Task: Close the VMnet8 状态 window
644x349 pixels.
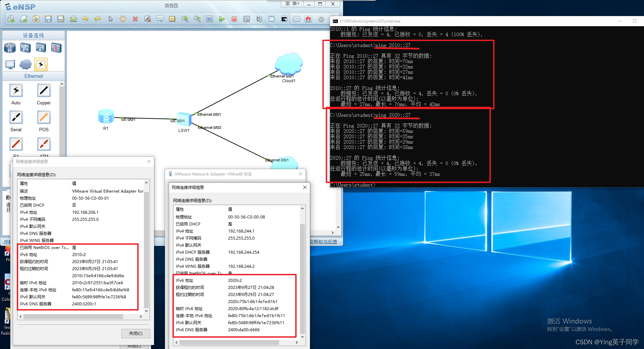Action: click(301, 174)
